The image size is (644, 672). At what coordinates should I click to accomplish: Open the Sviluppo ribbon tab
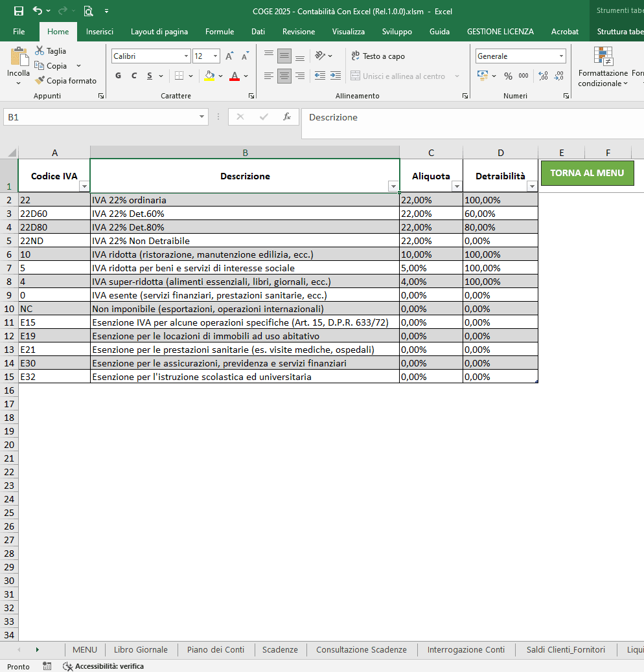(397, 32)
